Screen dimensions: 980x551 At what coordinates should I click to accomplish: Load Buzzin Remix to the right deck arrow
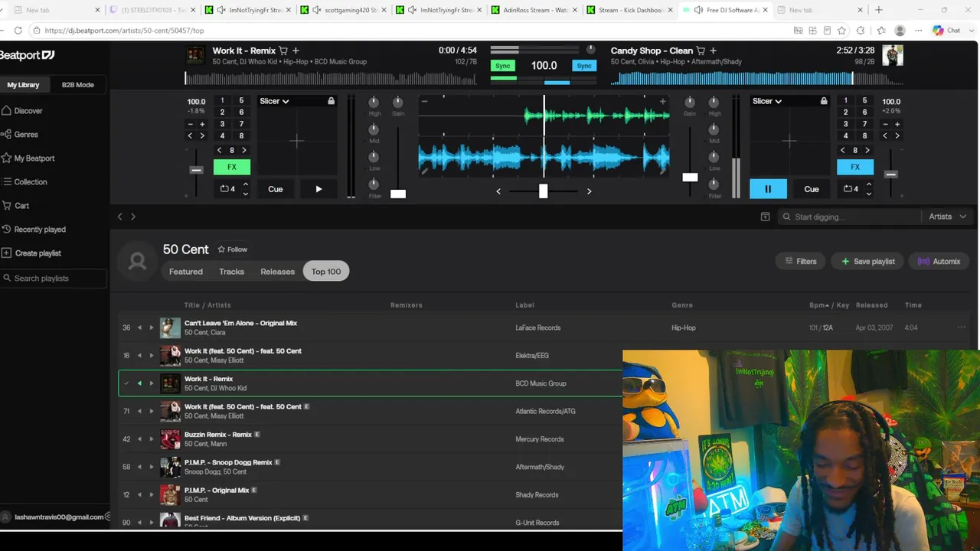tap(152, 439)
